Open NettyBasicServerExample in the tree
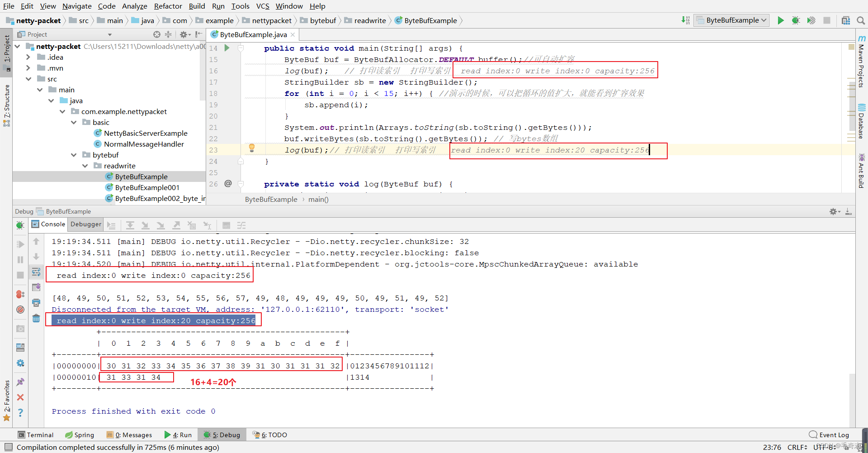This screenshot has width=868, height=453. coord(146,133)
